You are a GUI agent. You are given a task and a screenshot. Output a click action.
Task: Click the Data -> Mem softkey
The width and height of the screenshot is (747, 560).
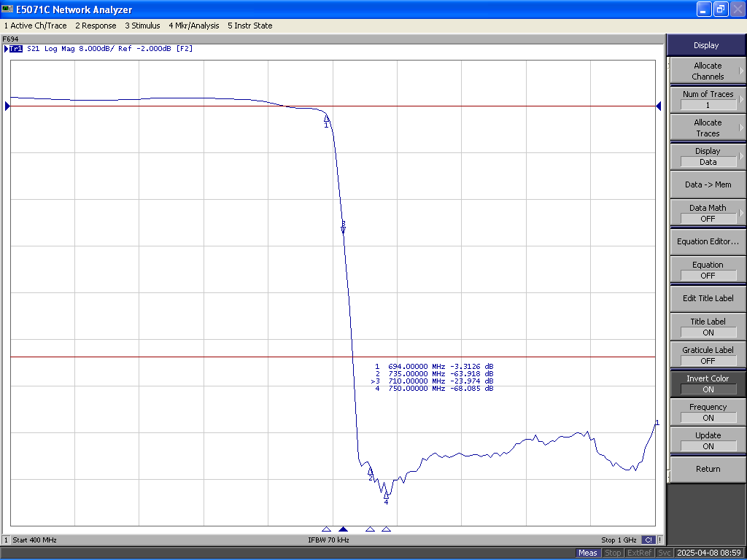tap(708, 184)
